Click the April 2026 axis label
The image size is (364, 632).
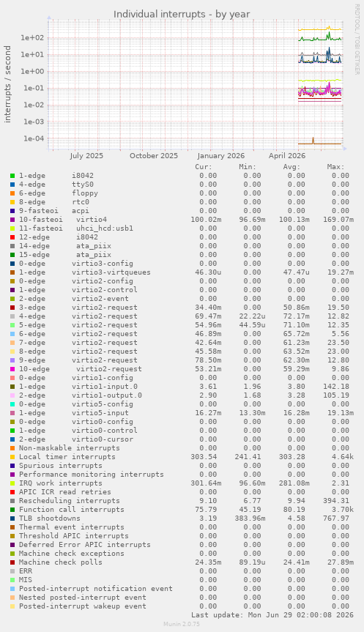287,155
